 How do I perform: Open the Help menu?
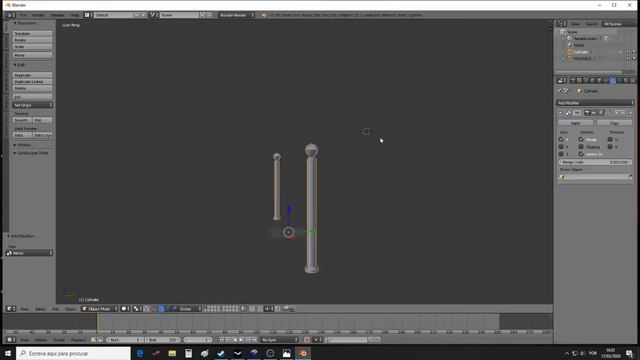(x=75, y=15)
